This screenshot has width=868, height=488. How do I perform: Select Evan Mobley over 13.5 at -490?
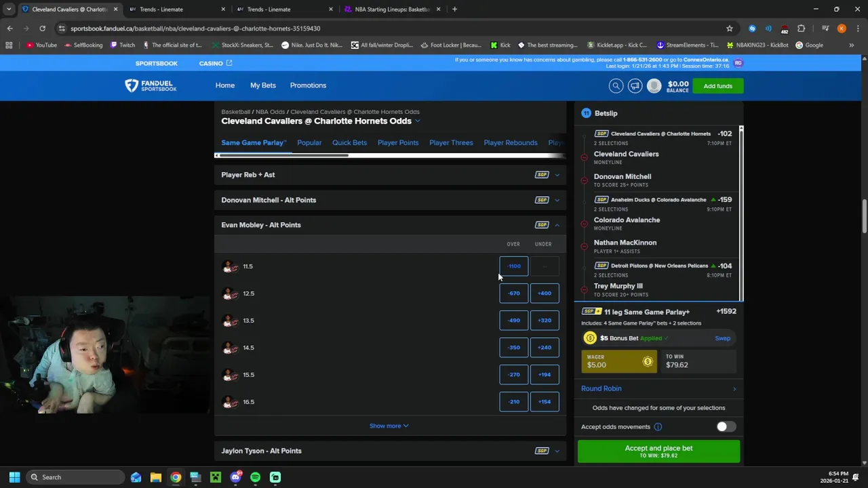(x=513, y=321)
